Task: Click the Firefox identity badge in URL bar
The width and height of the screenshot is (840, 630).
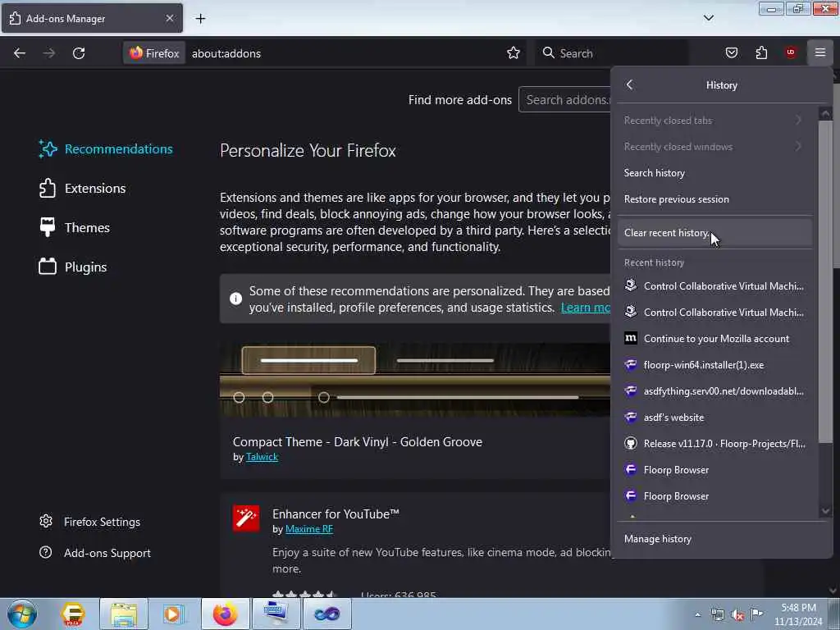Action: [x=154, y=53]
